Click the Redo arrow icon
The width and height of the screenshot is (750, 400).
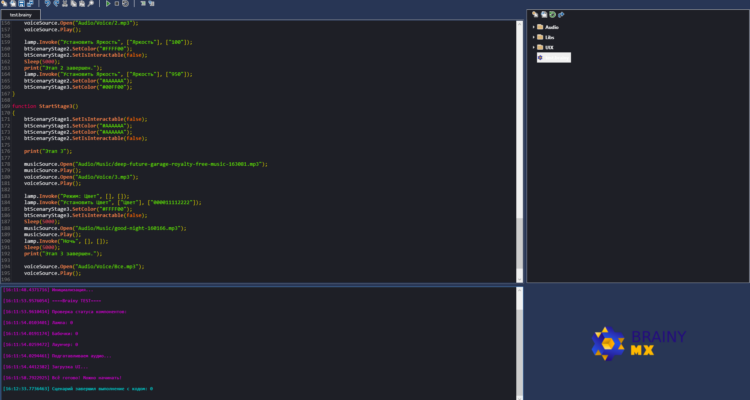(x=56, y=3)
